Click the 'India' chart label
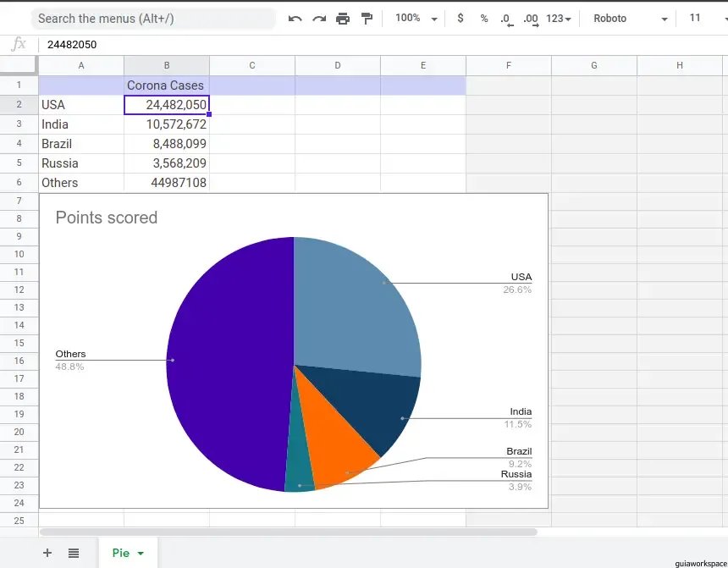728x568 pixels. pos(521,411)
